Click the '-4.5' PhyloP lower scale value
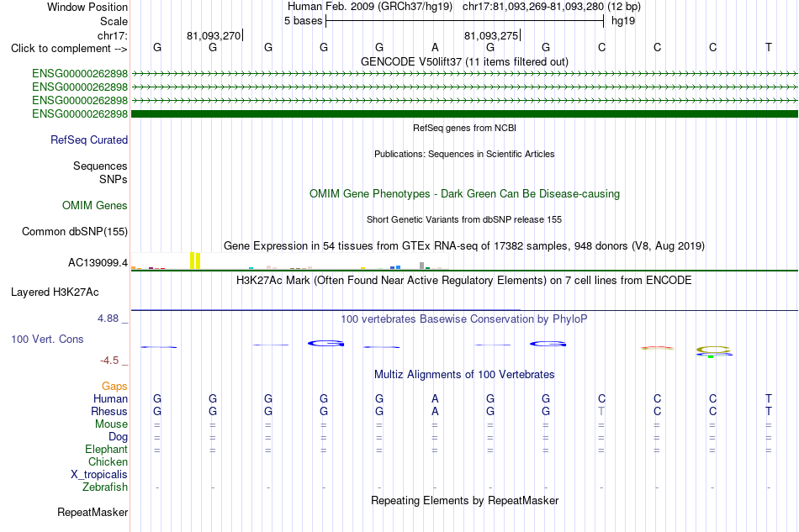Screen dimensions: 799x532 pyautogui.click(x=109, y=361)
